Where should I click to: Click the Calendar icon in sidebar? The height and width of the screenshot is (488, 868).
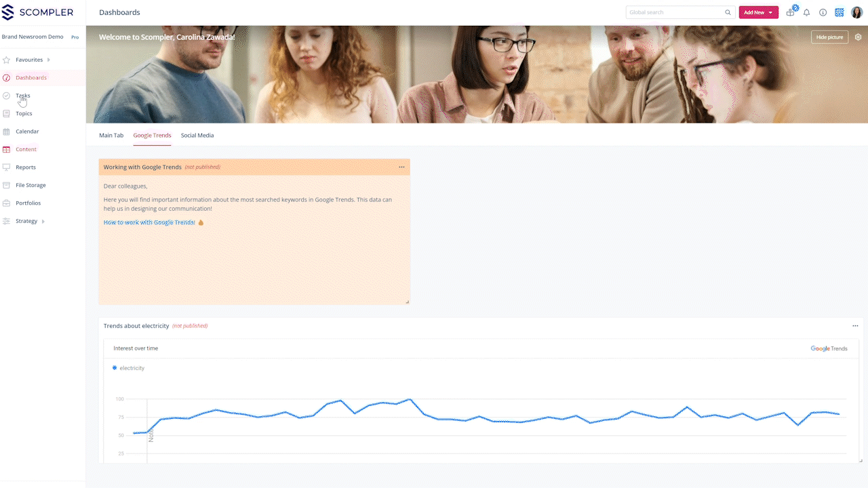point(7,131)
